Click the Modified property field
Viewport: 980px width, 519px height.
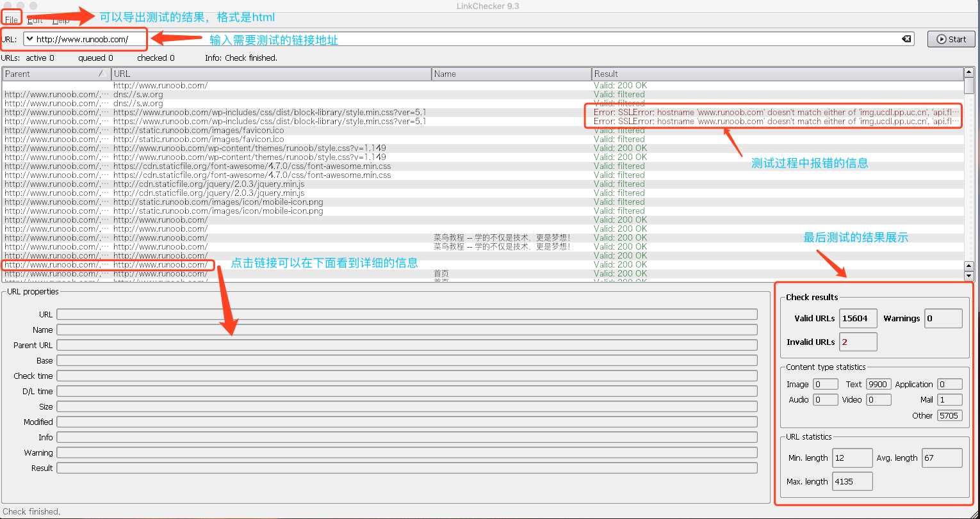coord(407,422)
